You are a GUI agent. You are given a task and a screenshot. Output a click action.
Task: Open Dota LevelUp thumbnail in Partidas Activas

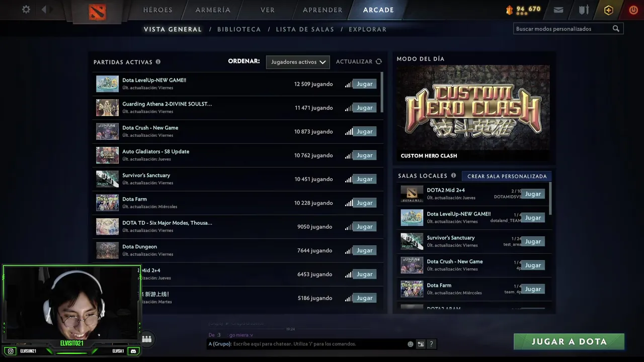click(x=107, y=84)
